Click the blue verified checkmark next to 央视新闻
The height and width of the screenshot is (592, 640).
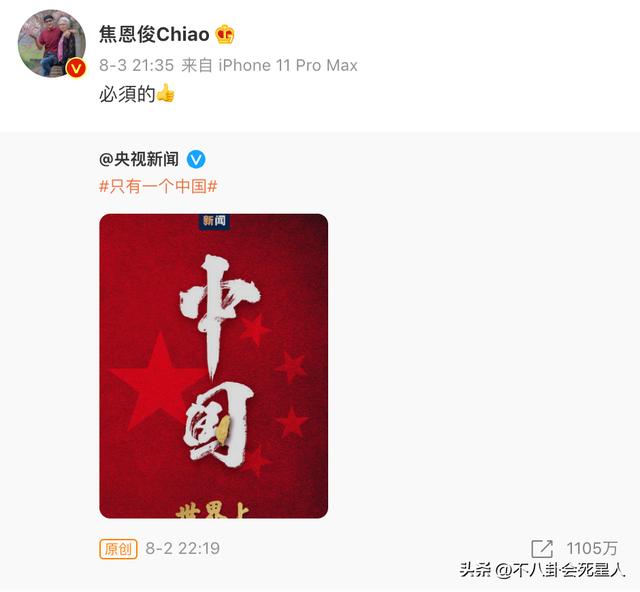click(196, 159)
